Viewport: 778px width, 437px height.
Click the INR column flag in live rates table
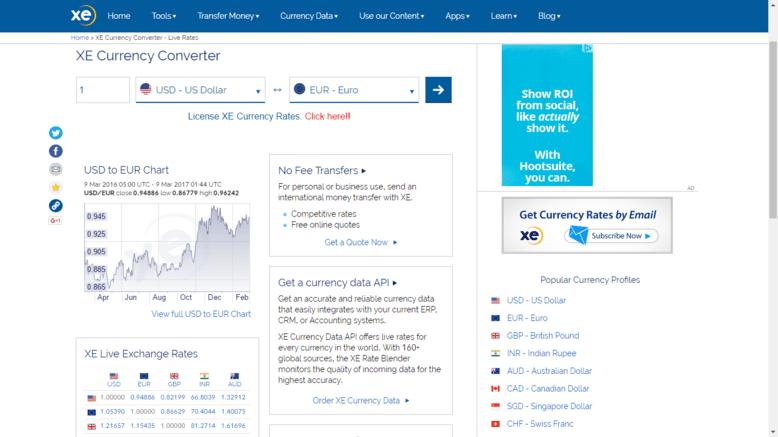coord(204,376)
